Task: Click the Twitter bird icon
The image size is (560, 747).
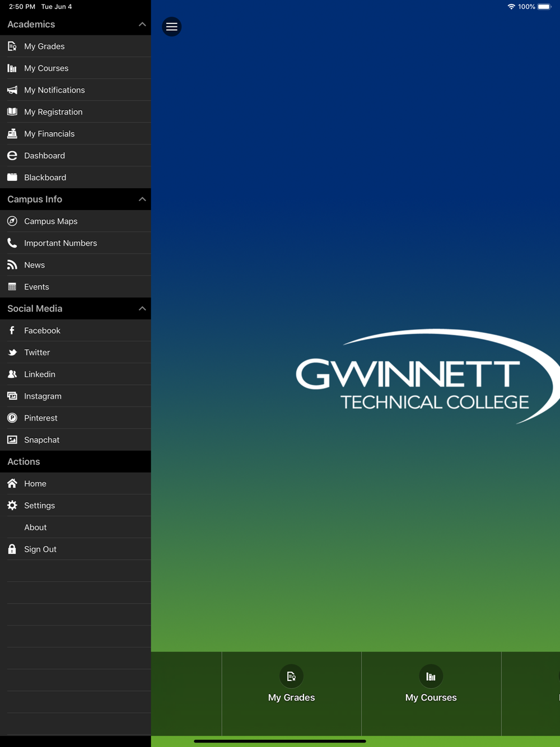Action: [12, 352]
